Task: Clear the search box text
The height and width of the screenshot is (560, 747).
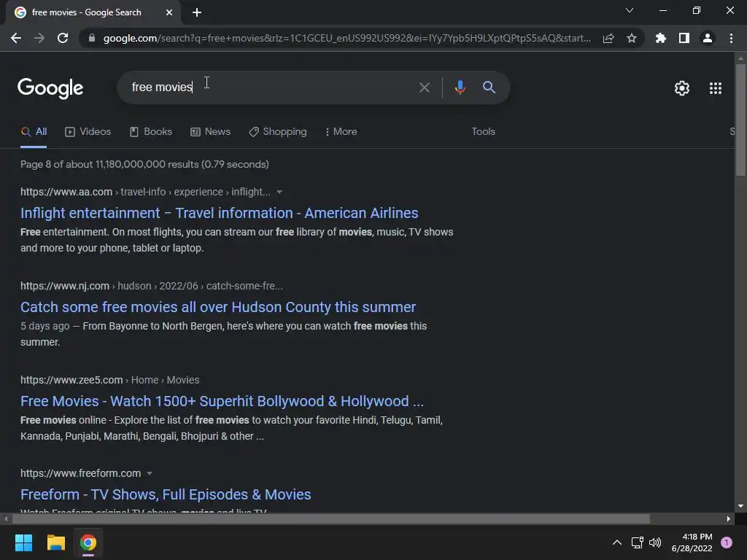Action: coord(424,87)
